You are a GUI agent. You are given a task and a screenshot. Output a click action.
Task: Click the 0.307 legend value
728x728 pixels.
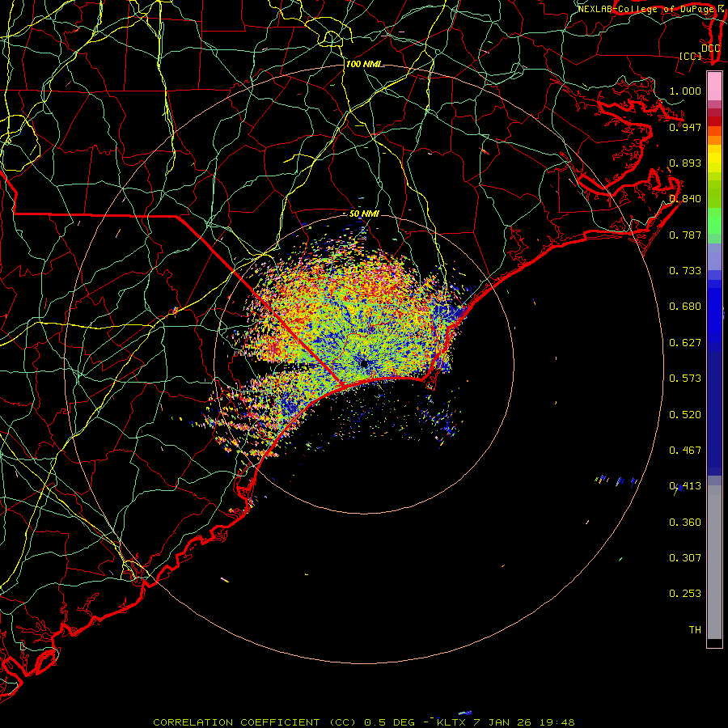[685, 558]
